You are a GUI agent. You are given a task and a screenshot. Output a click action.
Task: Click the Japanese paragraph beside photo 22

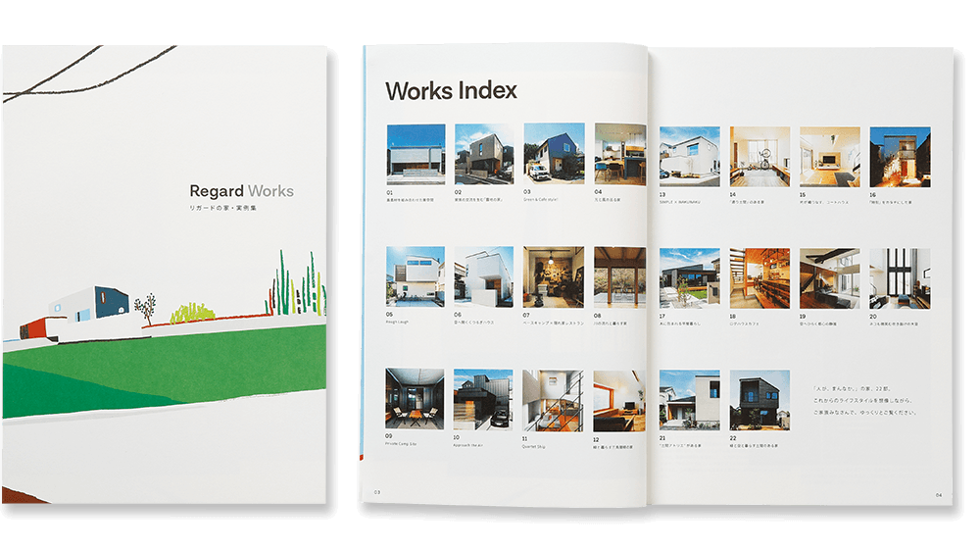(865, 400)
